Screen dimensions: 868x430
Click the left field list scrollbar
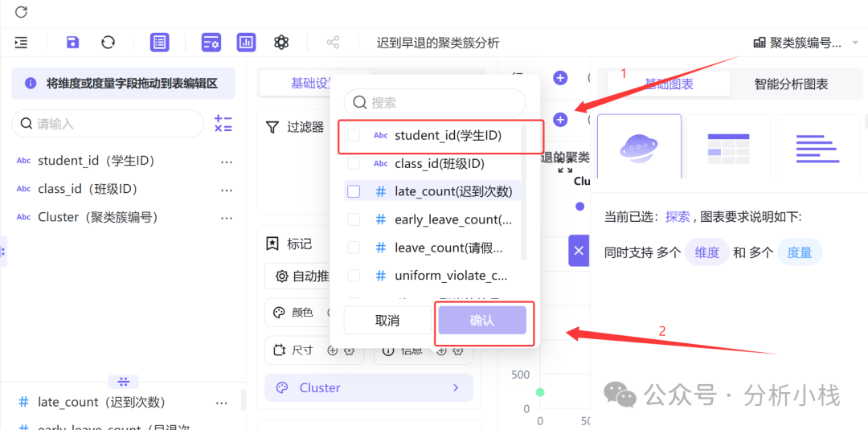[x=243, y=401]
